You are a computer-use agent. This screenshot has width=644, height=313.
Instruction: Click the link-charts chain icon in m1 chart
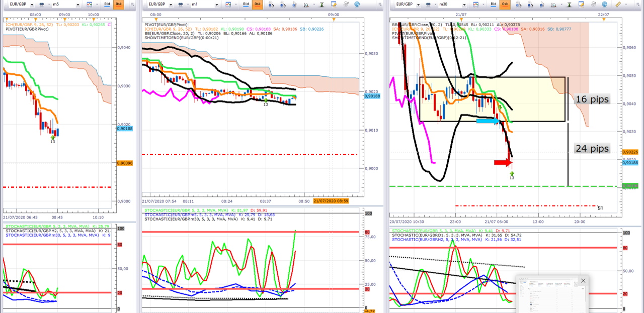[181, 4]
